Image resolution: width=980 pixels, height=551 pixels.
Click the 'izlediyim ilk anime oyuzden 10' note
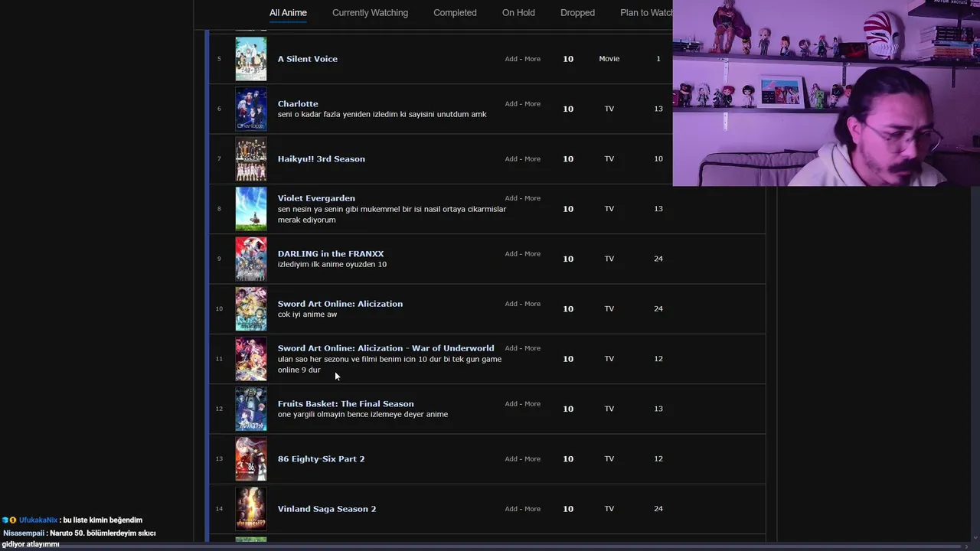click(332, 265)
